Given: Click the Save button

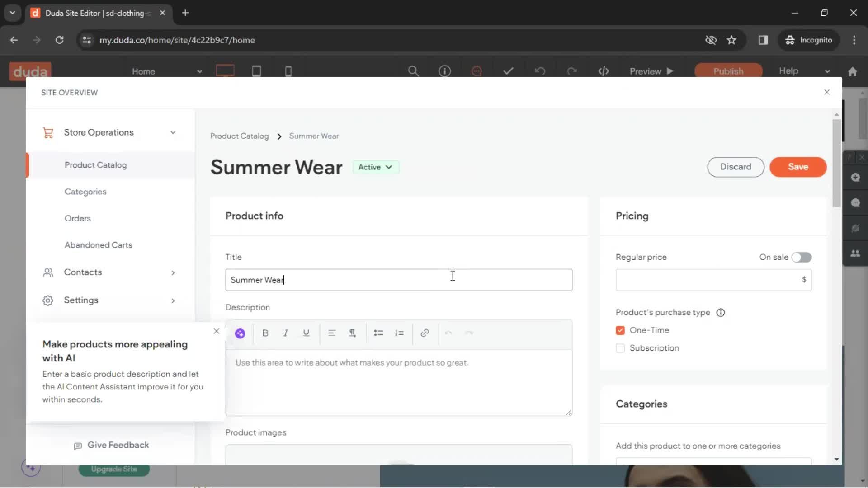Looking at the screenshot, I should 798,167.
